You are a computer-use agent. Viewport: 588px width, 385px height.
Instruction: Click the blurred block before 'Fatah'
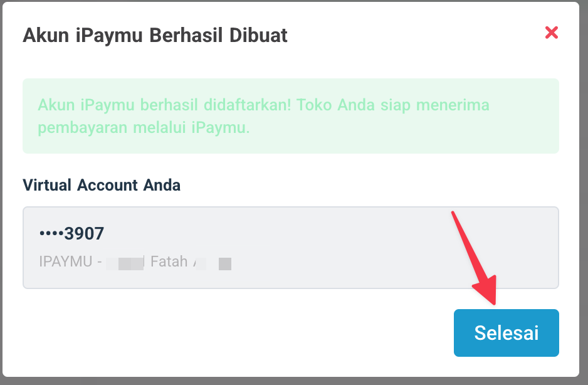(125, 262)
